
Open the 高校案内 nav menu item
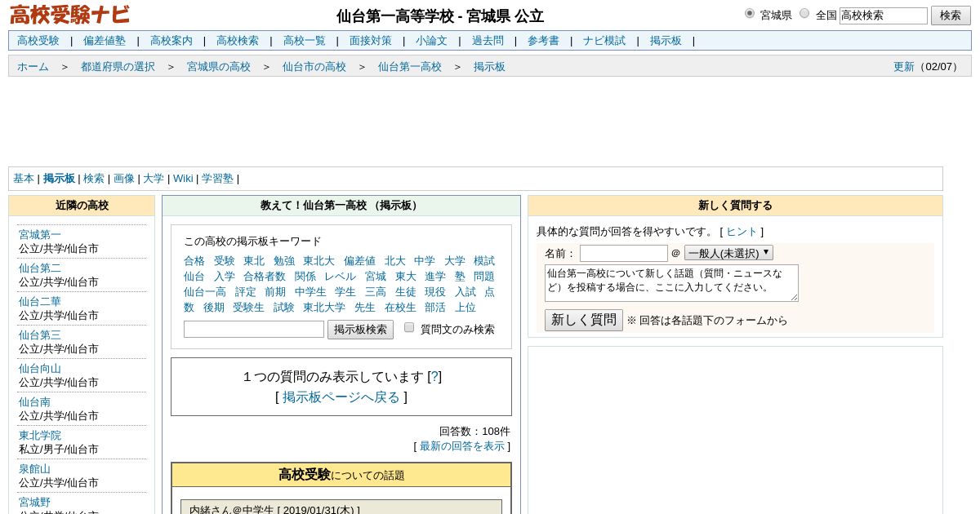click(171, 41)
